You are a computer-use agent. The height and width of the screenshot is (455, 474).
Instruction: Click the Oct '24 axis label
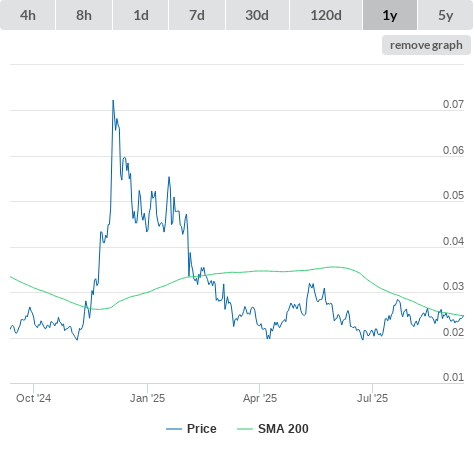click(33, 398)
